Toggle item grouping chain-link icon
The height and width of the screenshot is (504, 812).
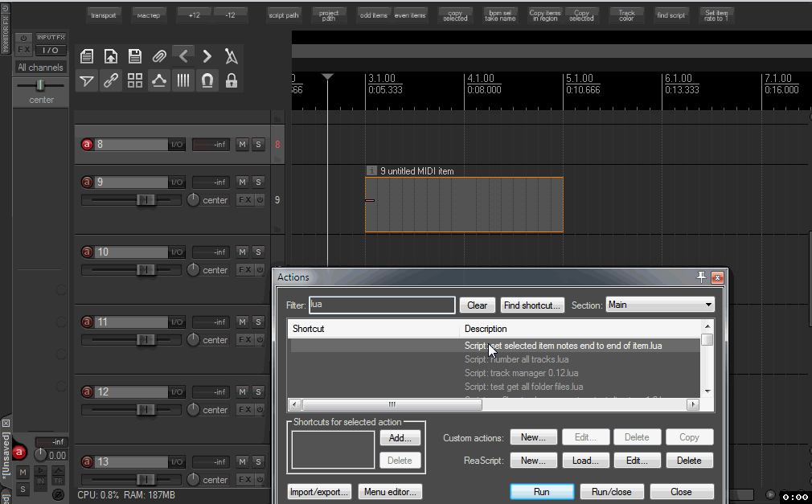coord(111,81)
